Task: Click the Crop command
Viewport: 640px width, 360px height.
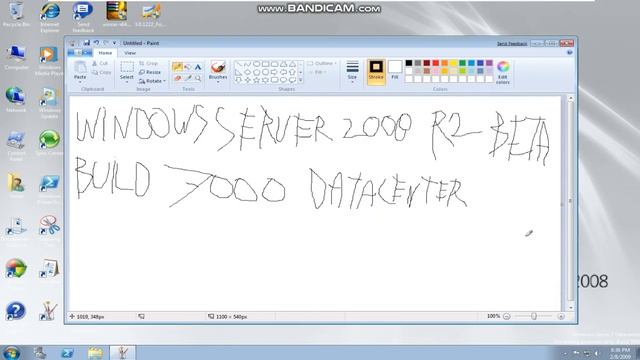Action: click(x=148, y=63)
